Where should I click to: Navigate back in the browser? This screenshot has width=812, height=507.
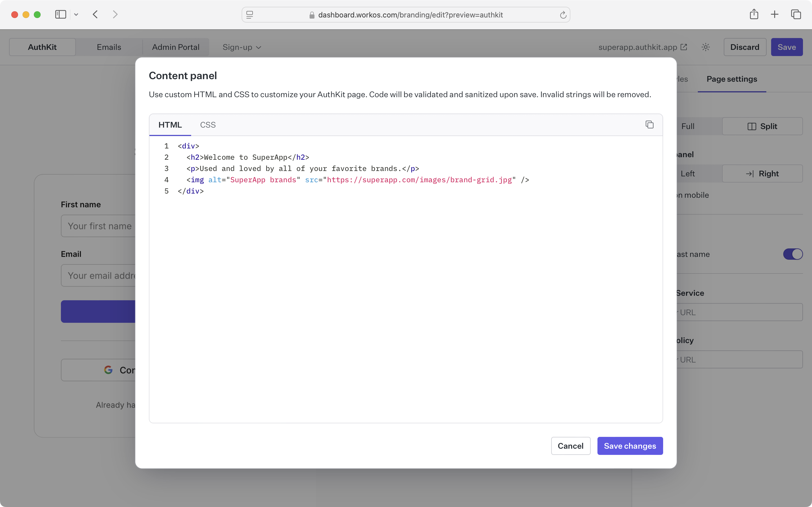click(95, 14)
